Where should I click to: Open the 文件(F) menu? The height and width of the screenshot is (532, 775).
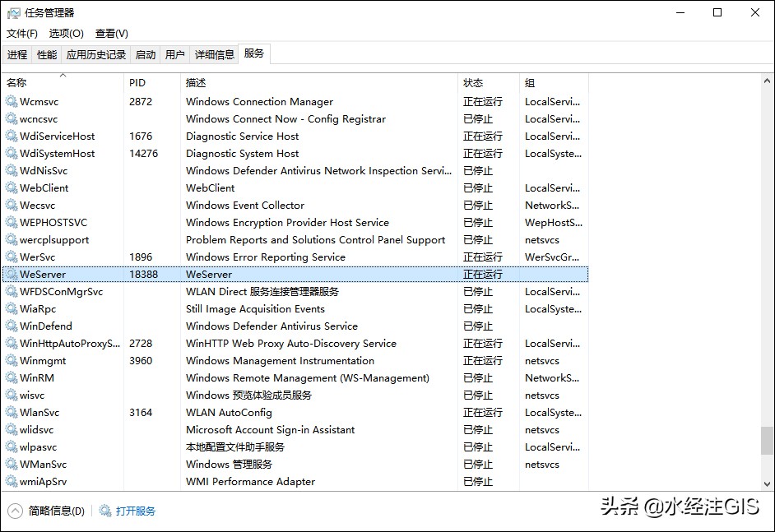tap(21, 34)
